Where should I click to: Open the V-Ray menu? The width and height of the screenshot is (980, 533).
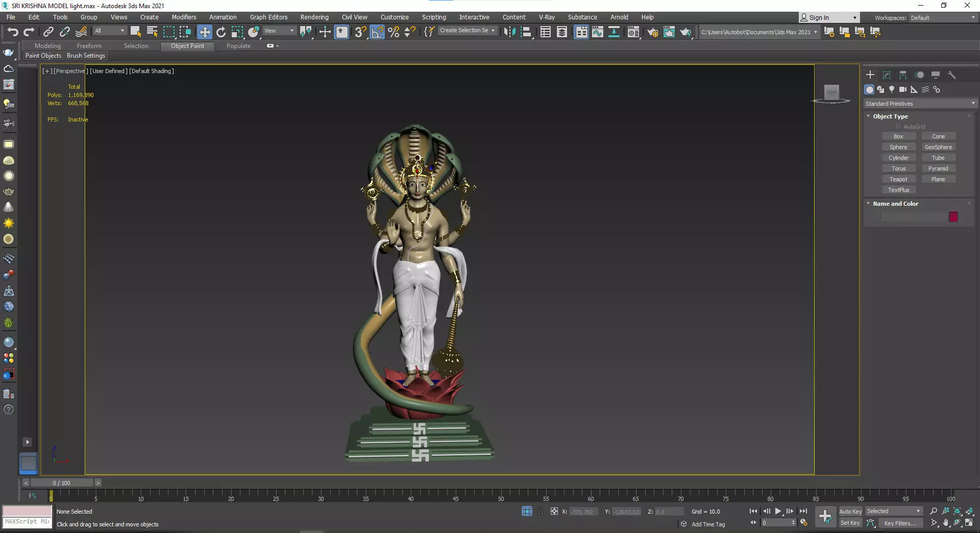click(547, 17)
